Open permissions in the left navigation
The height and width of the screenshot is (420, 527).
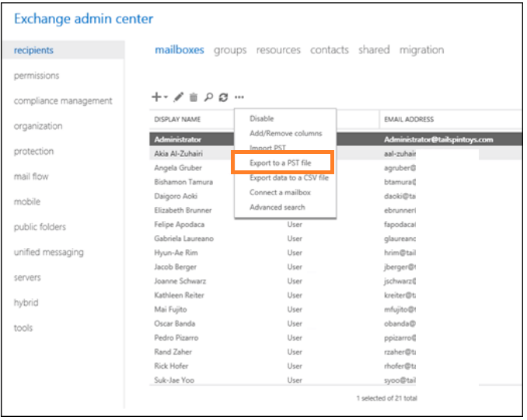[37, 75]
